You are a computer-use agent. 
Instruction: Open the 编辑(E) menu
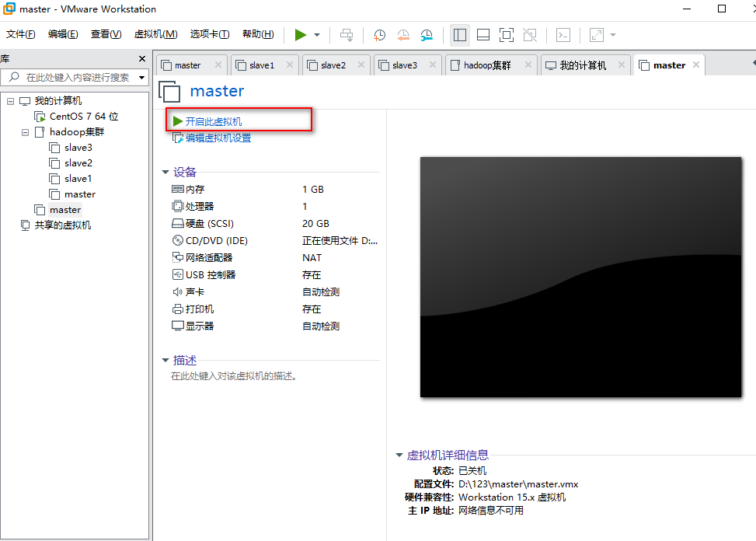[x=63, y=34]
